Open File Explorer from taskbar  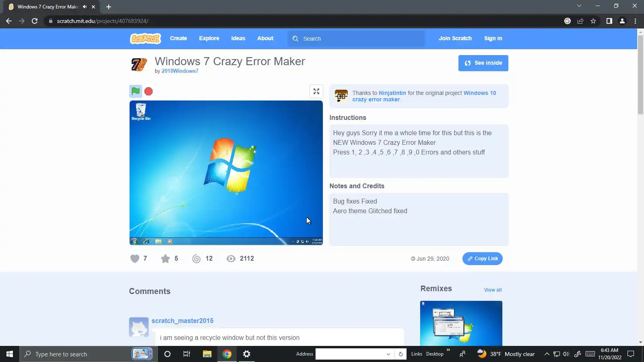(x=207, y=354)
